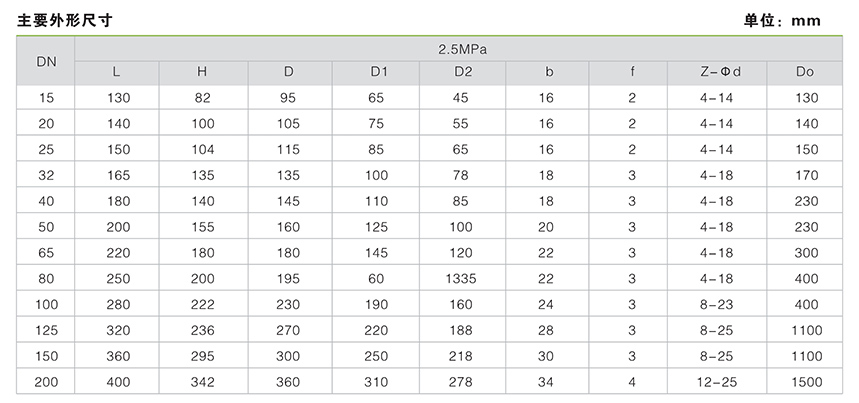Screen dimensions: 859x403
Task: Click H value 342 in DN 200 row
Action: point(203,382)
